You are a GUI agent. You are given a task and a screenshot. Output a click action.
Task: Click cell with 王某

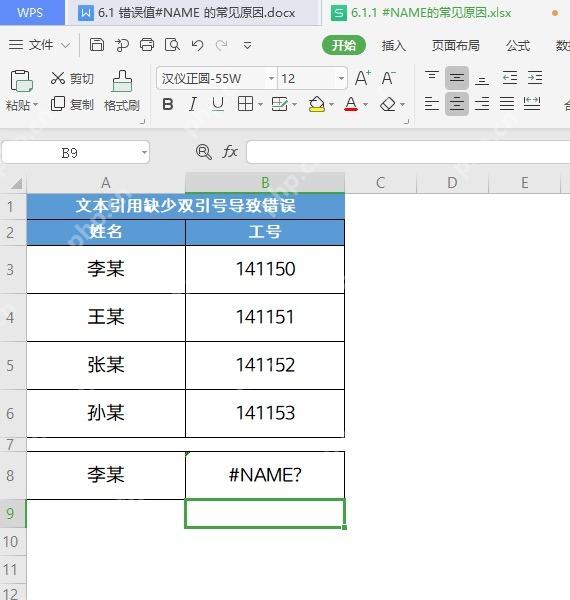tap(106, 317)
